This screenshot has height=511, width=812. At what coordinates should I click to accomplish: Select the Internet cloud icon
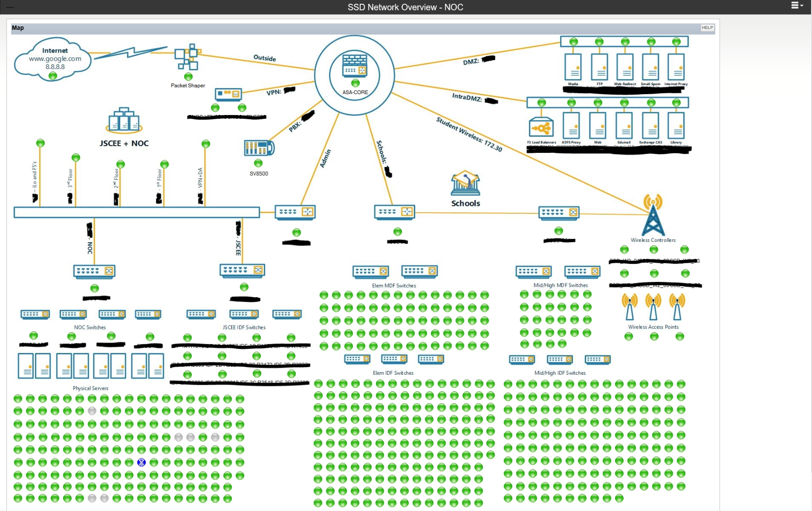tap(53, 59)
